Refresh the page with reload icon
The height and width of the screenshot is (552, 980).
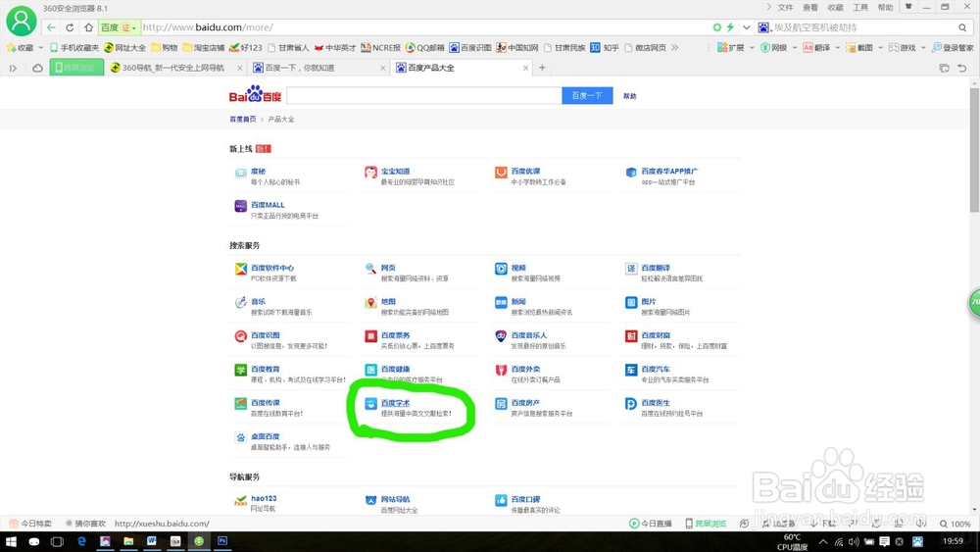[x=70, y=27]
